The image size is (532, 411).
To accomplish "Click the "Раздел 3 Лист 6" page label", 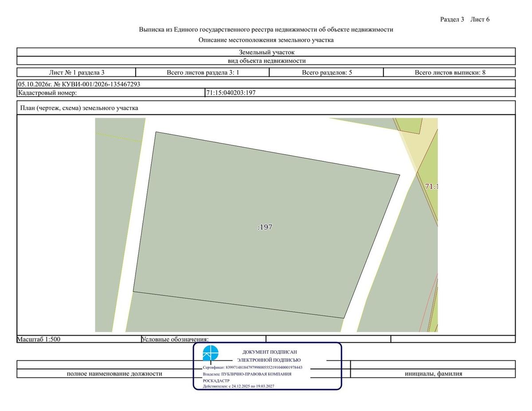I will click(x=465, y=19).
